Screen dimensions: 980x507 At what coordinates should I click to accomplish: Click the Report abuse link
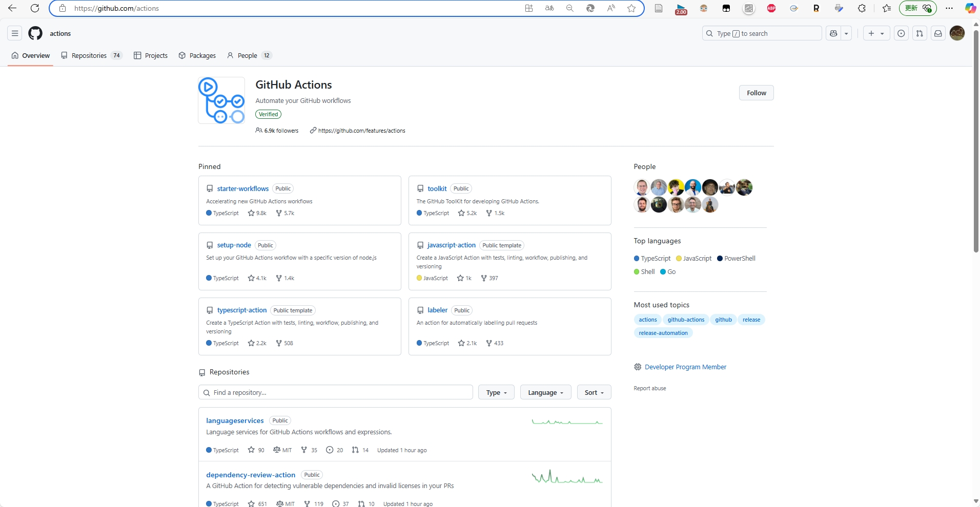tap(650, 388)
